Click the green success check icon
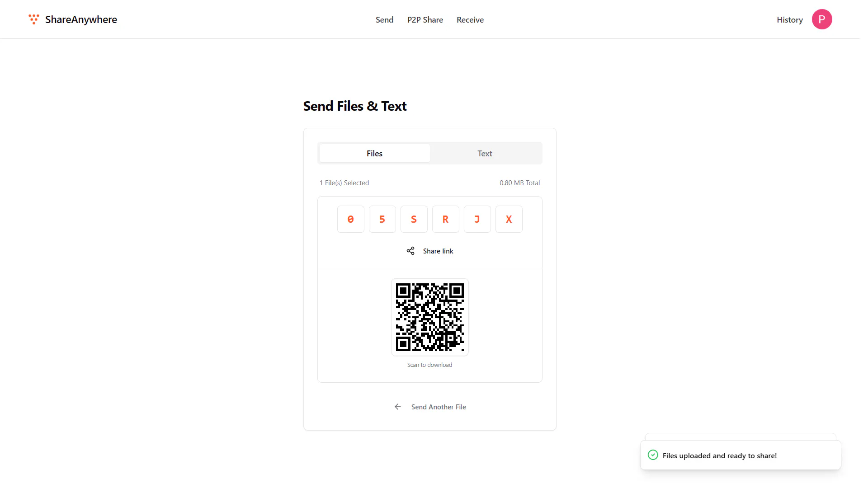 coord(653,455)
